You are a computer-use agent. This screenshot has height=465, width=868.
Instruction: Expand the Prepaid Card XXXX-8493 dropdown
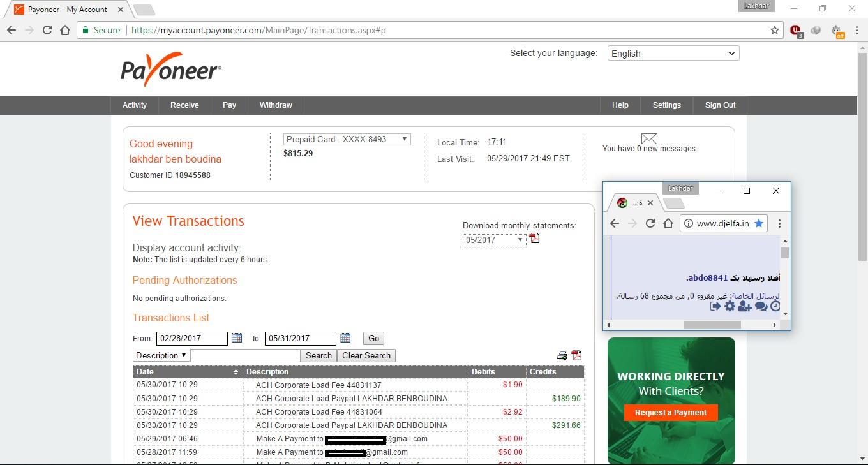click(x=347, y=139)
